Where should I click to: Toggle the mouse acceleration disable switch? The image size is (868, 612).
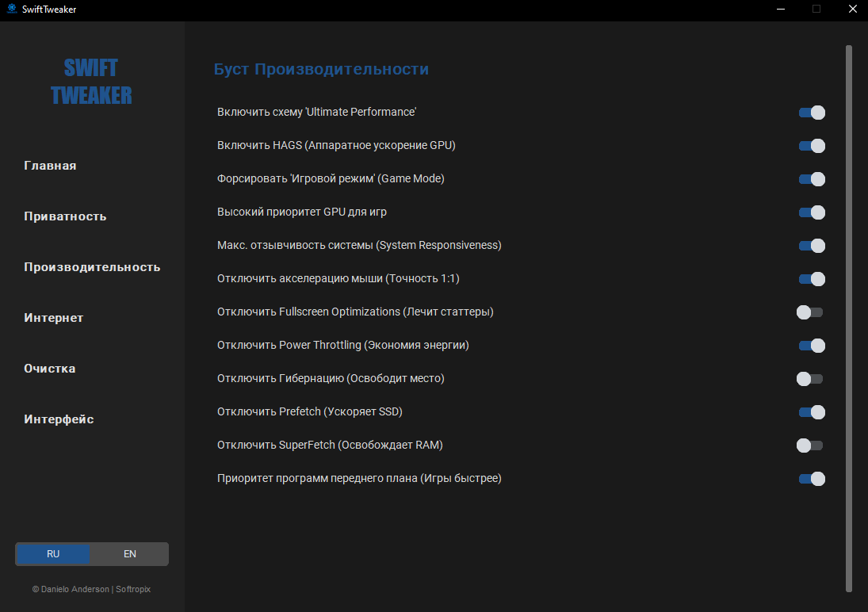pos(812,279)
